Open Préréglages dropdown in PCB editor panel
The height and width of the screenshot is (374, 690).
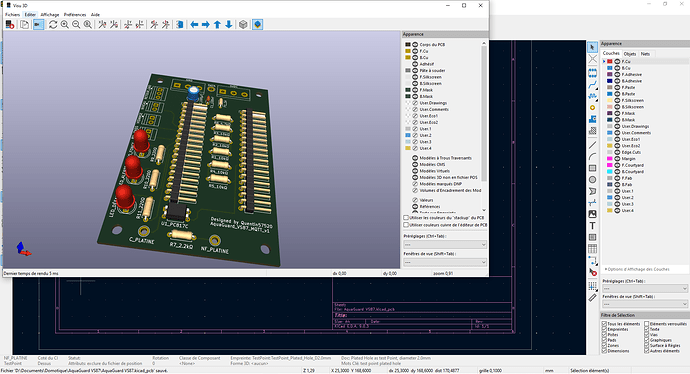pyautogui.click(x=645, y=289)
